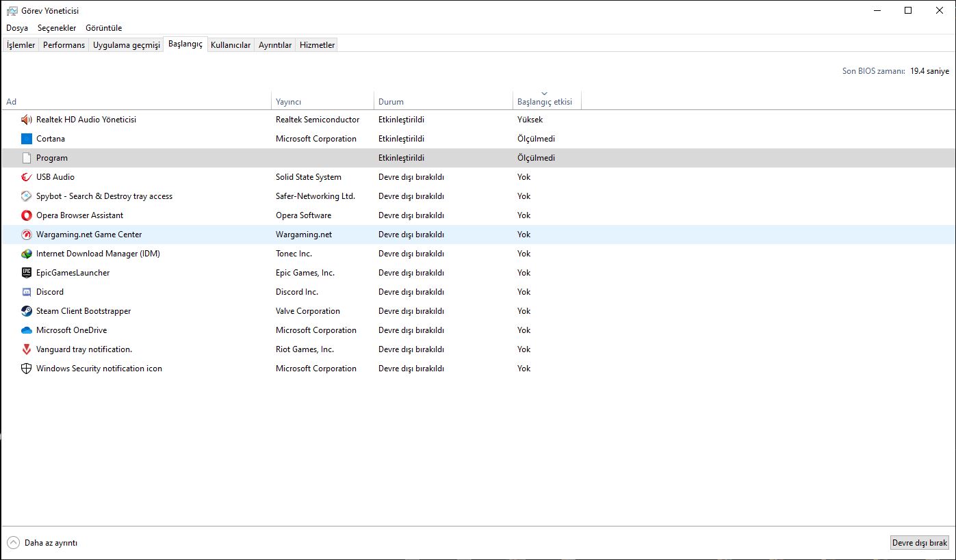Image resolution: width=956 pixels, height=560 pixels.
Task: Sort by the Başlangıç etkisi column header
Action: click(x=545, y=102)
